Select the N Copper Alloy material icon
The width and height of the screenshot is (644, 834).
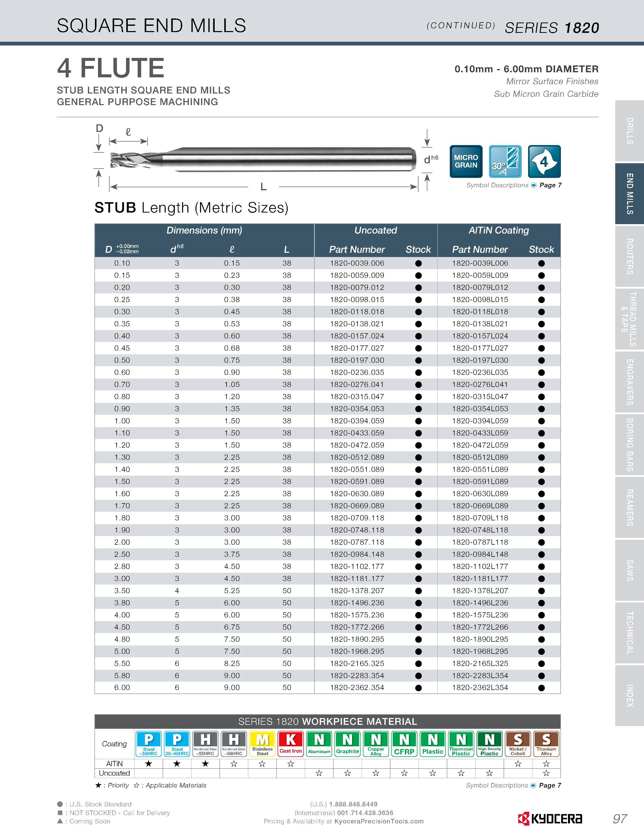click(x=376, y=744)
